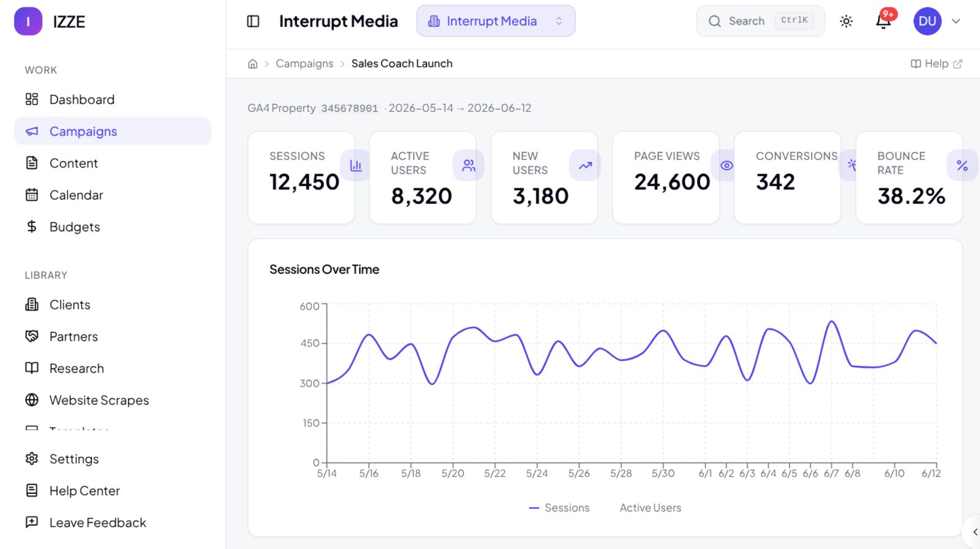Click the 38.2% bounce rate value
Viewport: 980px width, 549px height.
(x=911, y=196)
